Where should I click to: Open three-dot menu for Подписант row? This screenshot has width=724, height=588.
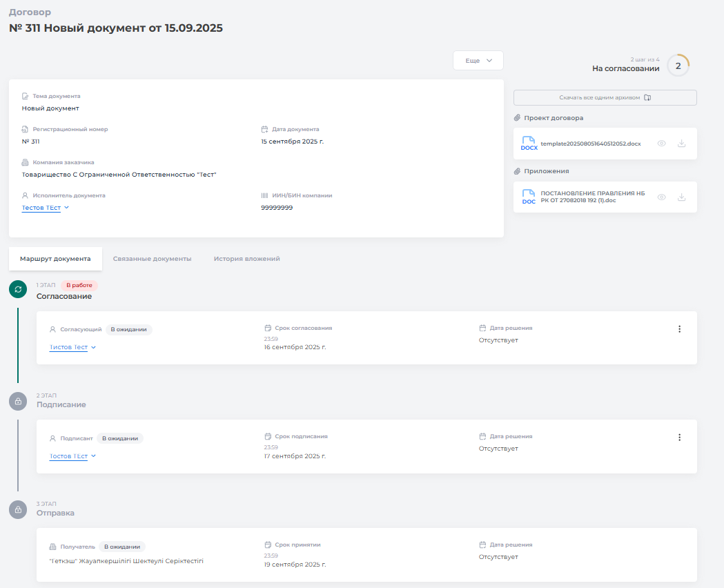pos(679,438)
